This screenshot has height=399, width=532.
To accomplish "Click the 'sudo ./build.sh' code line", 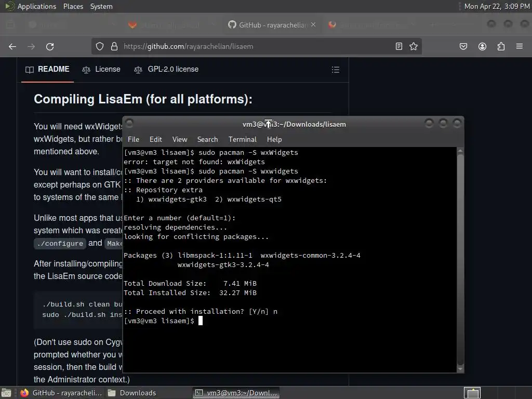I will coord(82,314).
